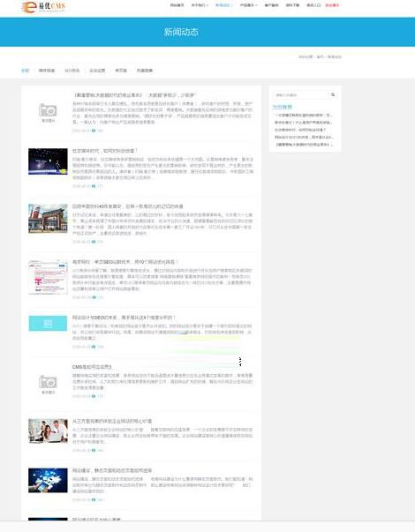Click the cyan banner thumbnail
The width and height of the screenshot is (415, 532).
click(48, 323)
